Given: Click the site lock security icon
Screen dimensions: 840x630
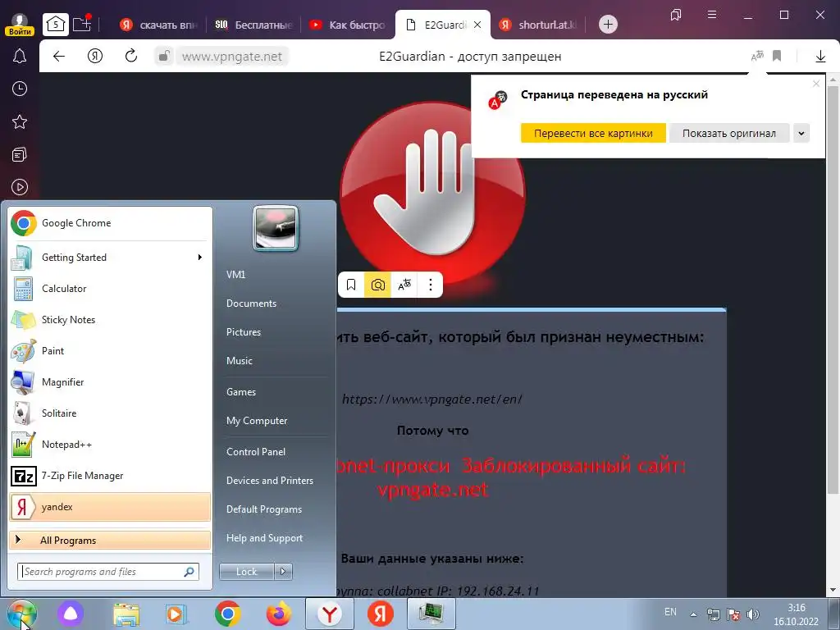Looking at the screenshot, I should click(x=164, y=56).
